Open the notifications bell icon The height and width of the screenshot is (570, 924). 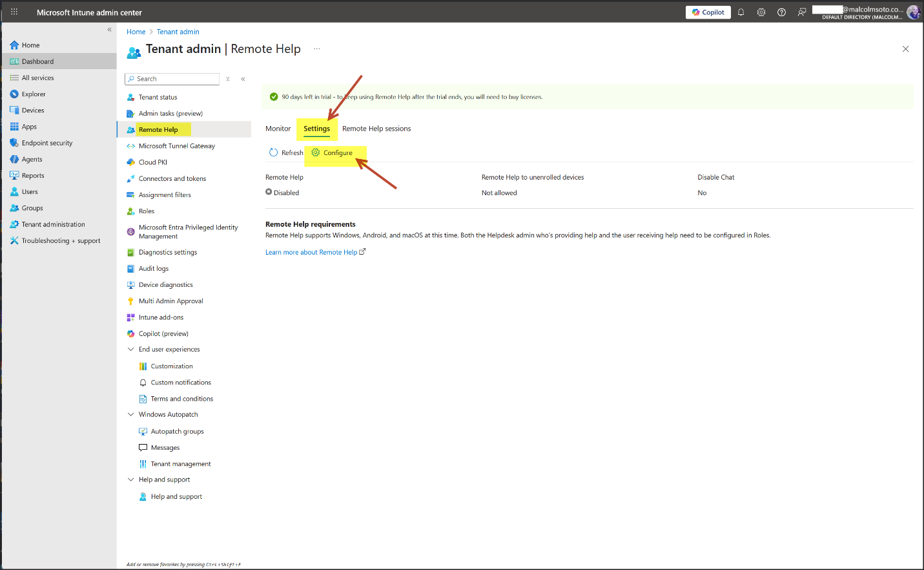point(741,12)
